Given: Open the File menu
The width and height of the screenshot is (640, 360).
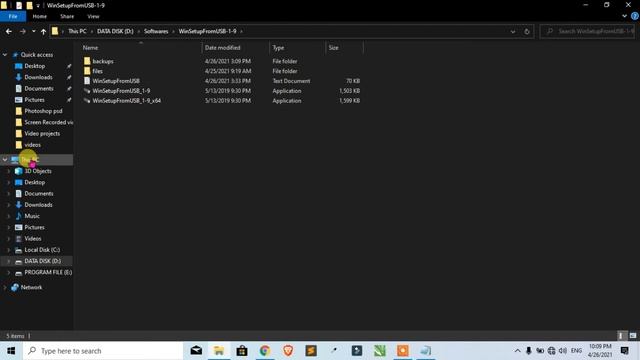Looking at the screenshot, I should (13, 16).
